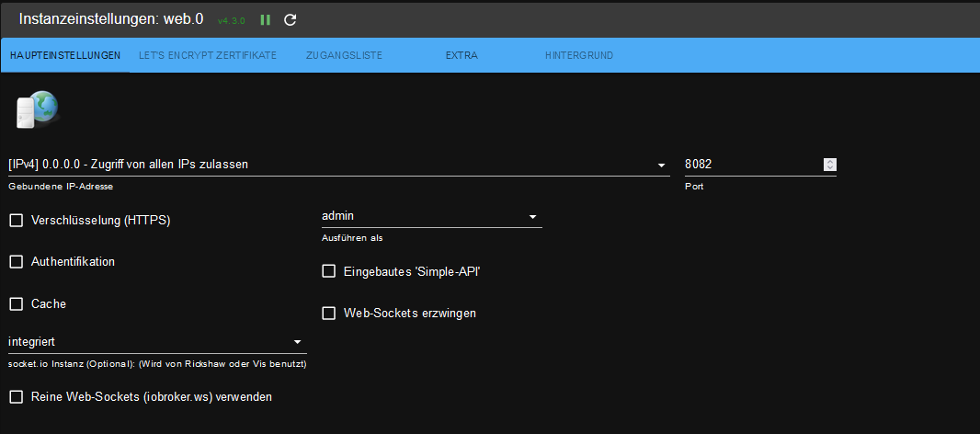Select the Haupteinstellungen tab
Image resolution: width=980 pixels, height=434 pixels.
65,55
